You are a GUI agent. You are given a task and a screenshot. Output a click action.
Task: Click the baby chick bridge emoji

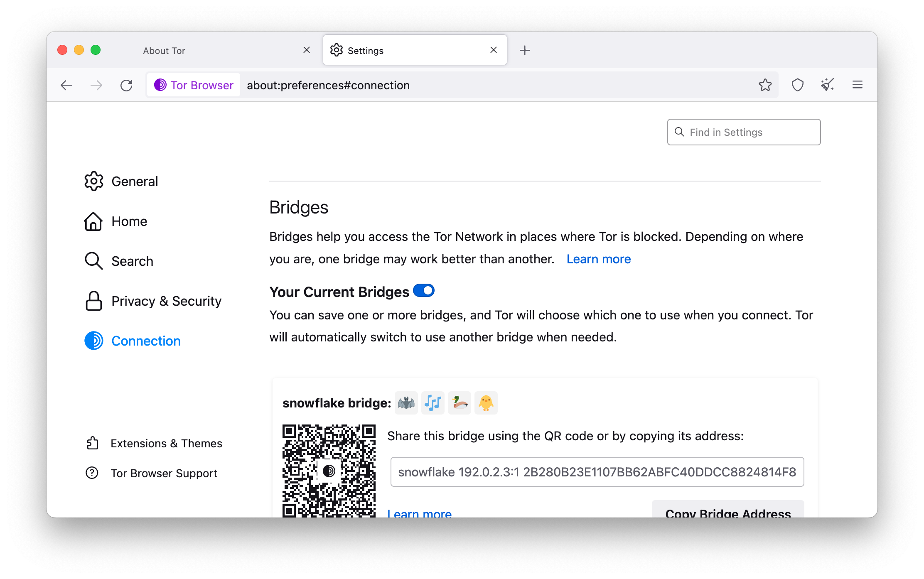[x=486, y=402]
